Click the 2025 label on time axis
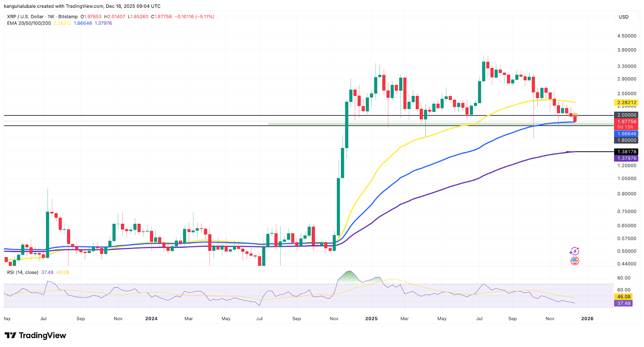644x347 pixels. pos(371,319)
